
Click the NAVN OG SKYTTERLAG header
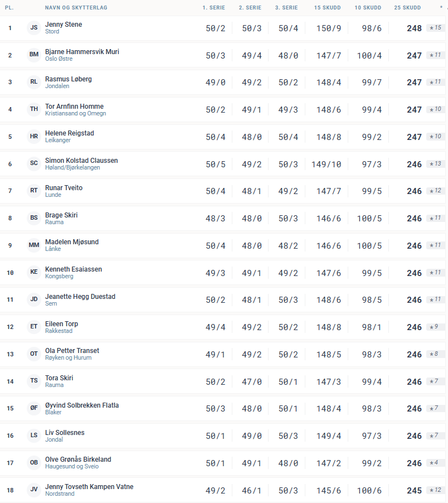point(76,8)
